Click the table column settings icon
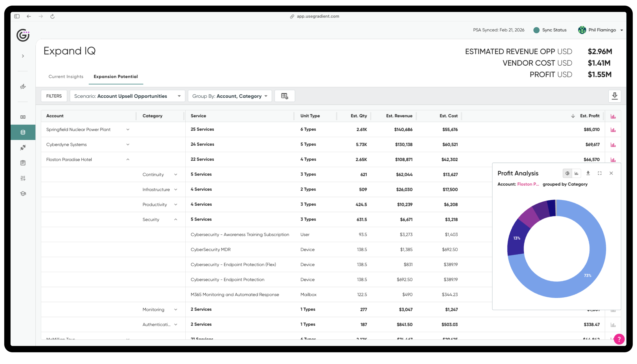This screenshot has width=637, height=364. click(x=285, y=96)
